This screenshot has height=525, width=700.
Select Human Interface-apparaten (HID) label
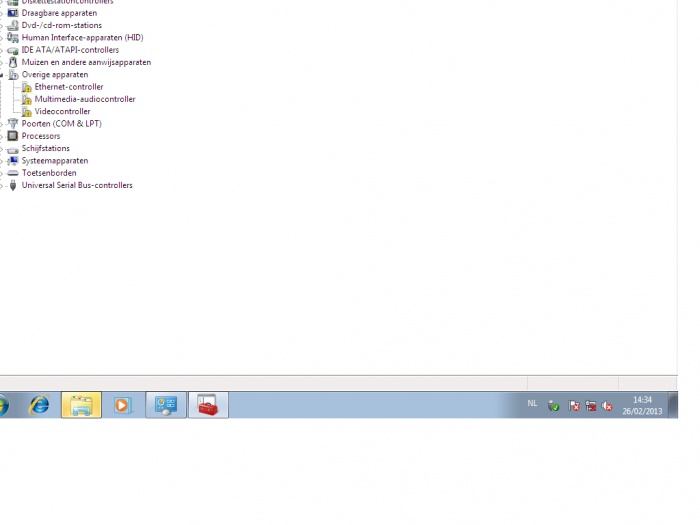(83, 38)
